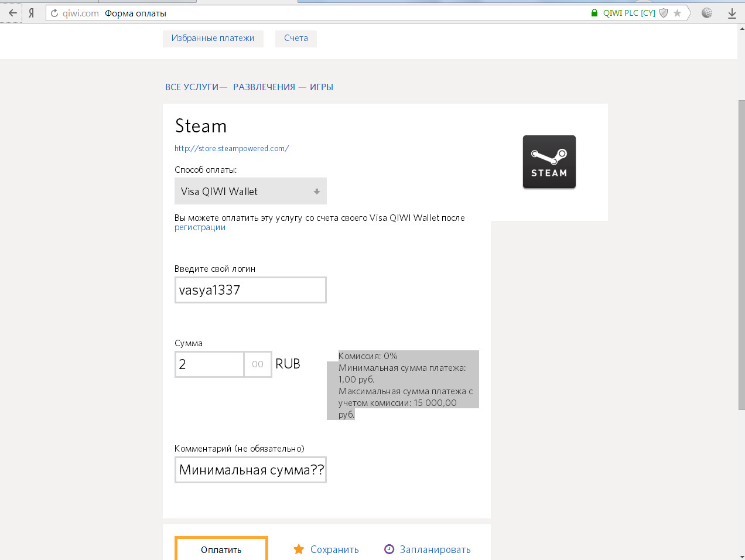The width and height of the screenshot is (745, 560).
Task: Go to РАЗВЛЕЧЕНИЯ breadcrumb
Action: pyautogui.click(x=264, y=87)
